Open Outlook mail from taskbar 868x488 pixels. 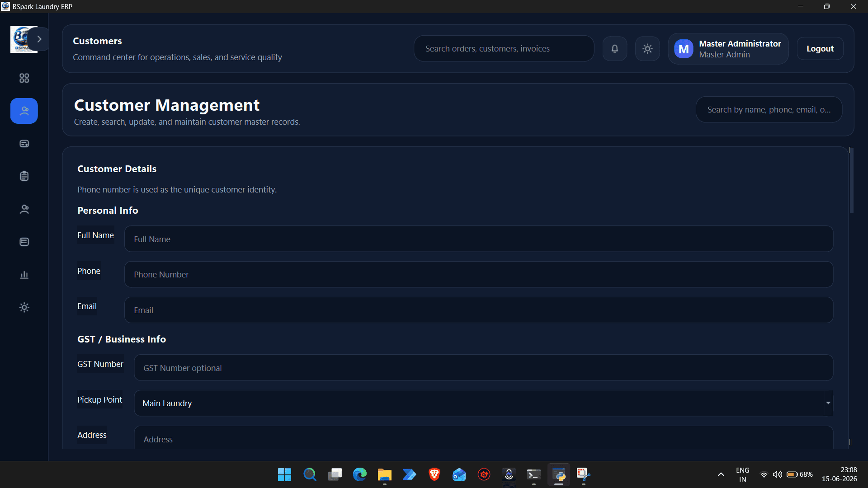coord(459,474)
